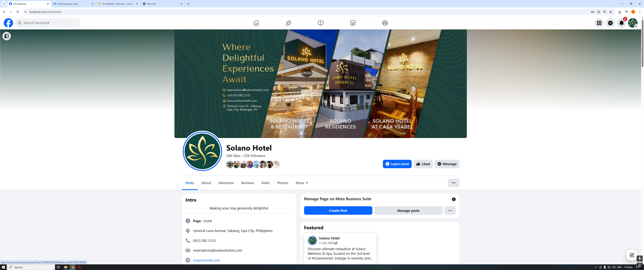Click the Task View icon in taskbar
The width and height of the screenshot is (644, 270).
58,267
